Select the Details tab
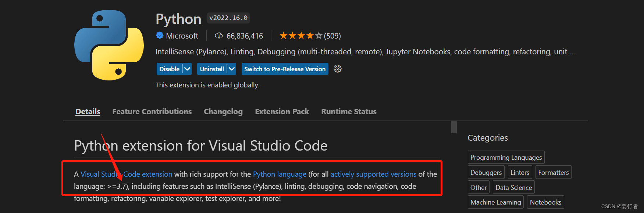Viewport: 644px width, 213px height. click(88, 112)
